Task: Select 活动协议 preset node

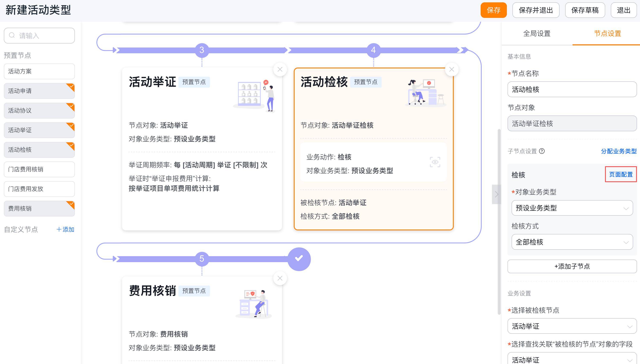Action: coord(39,110)
